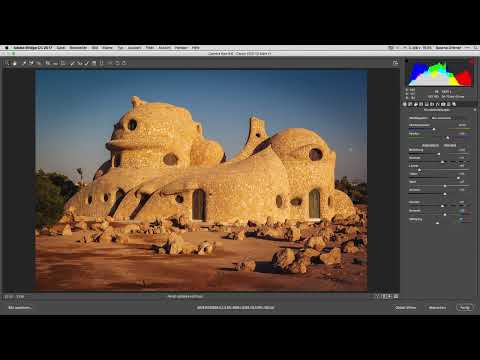Screen dimensions: 480x360
Task: Copy current settings to Before
Action: point(389,296)
